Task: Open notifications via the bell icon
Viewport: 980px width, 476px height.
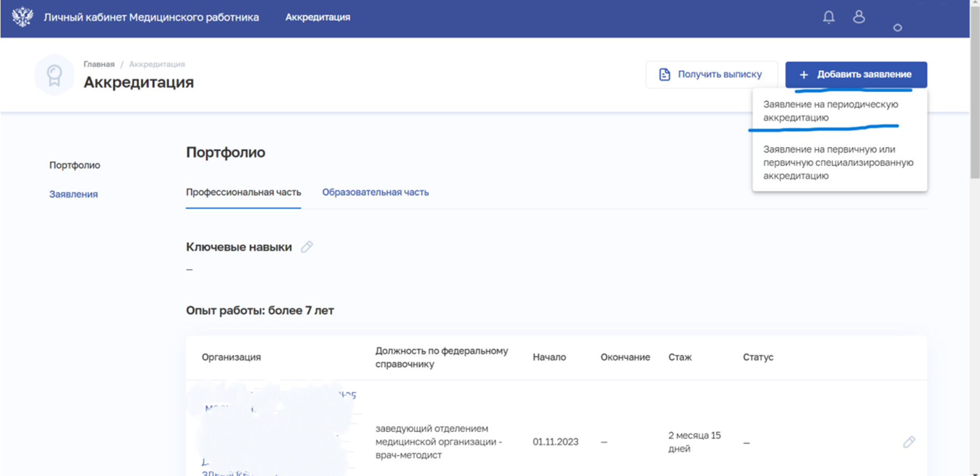Action: (829, 17)
